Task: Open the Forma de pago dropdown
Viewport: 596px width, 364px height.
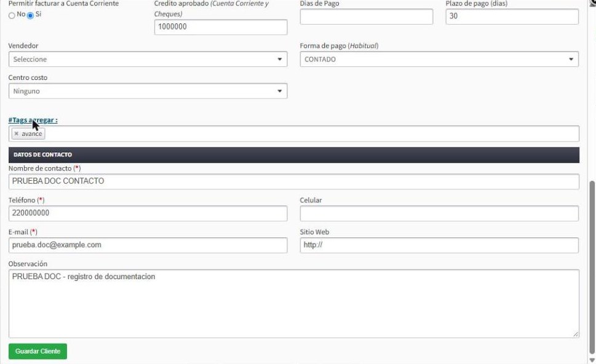Action: point(439,59)
